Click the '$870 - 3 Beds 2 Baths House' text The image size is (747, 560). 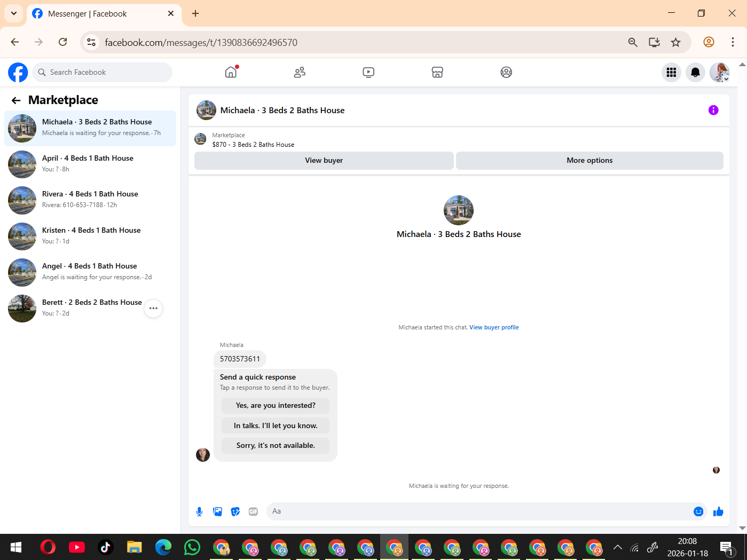point(253,145)
